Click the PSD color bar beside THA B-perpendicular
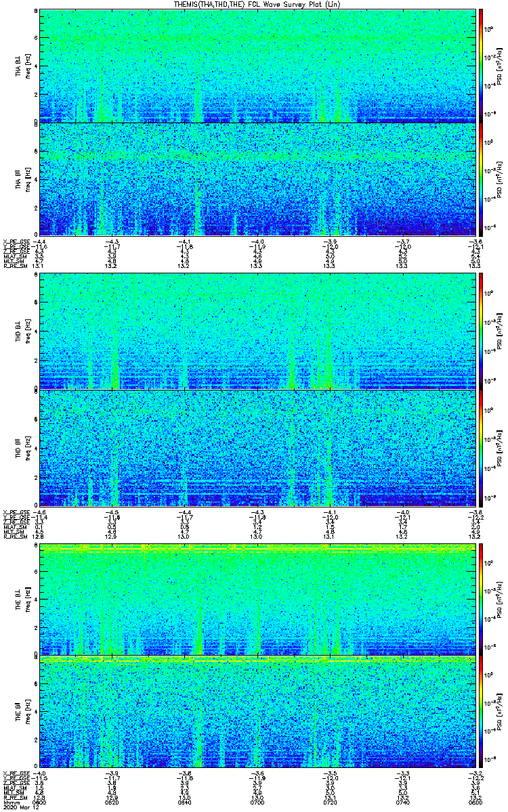 coord(482,66)
